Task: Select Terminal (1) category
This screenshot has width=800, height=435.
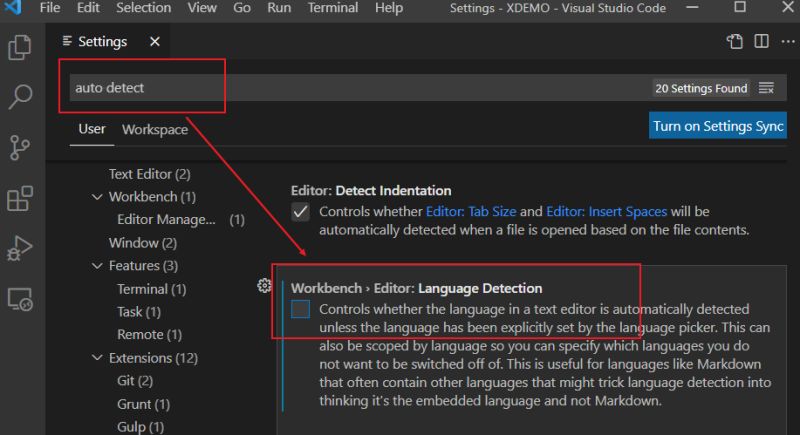Action: (152, 289)
